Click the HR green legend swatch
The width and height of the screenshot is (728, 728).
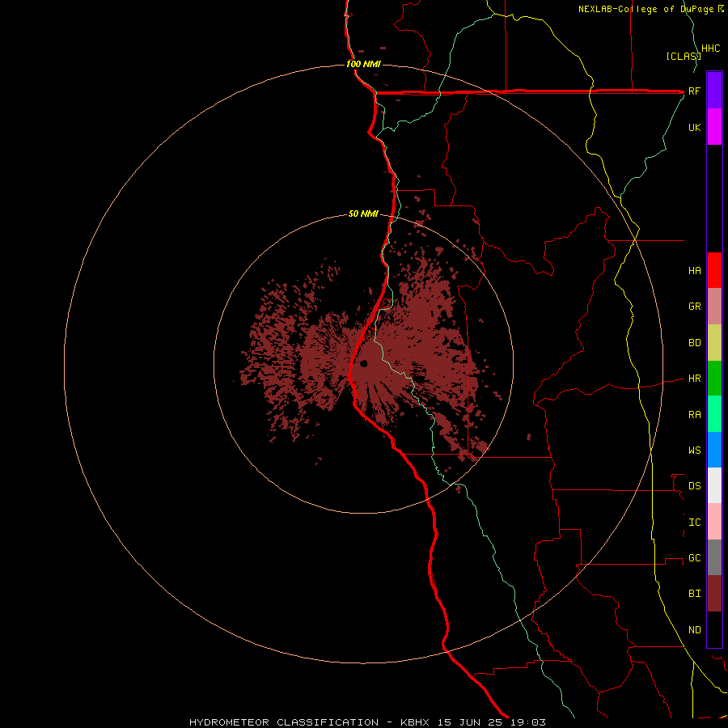tap(714, 379)
